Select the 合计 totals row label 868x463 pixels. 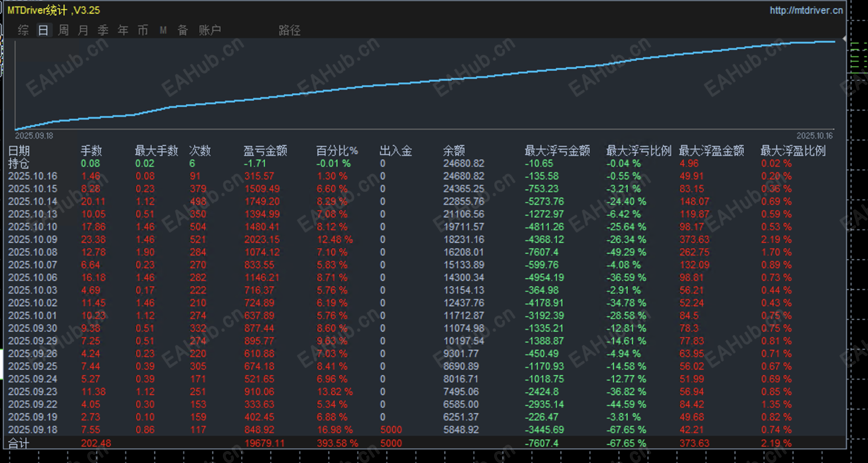tap(19, 443)
